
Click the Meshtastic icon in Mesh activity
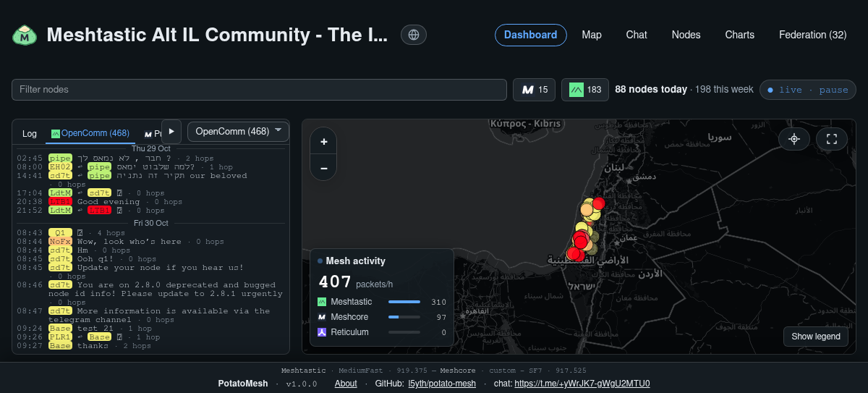tap(322, 302)
